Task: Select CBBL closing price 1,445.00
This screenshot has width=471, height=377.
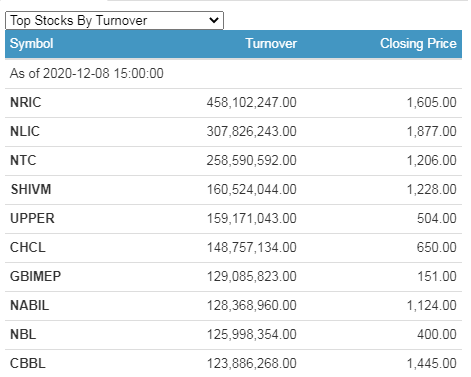Action: [x=432, y=363]
